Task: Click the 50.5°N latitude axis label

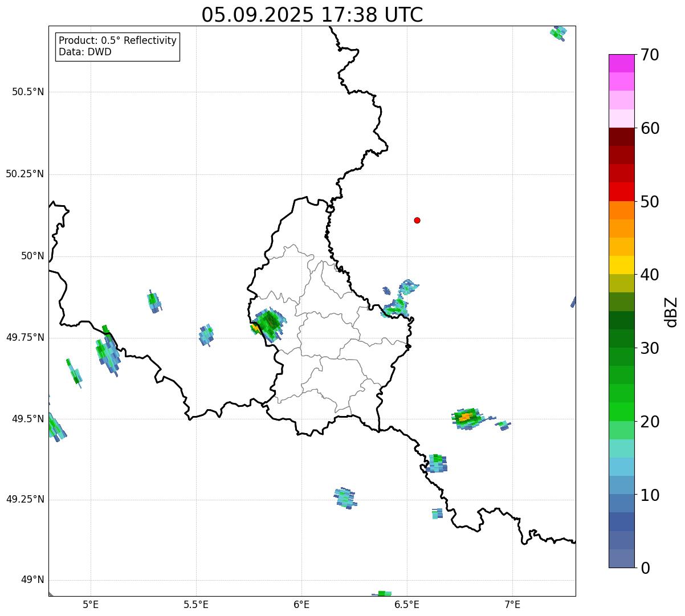Action: pos(28,92)
